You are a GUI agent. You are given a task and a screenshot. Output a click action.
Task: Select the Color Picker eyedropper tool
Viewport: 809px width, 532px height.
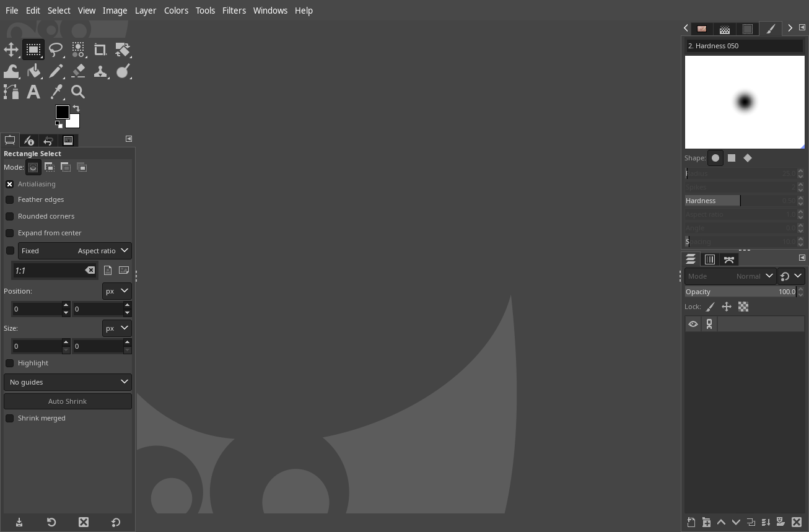pos(56,92)
